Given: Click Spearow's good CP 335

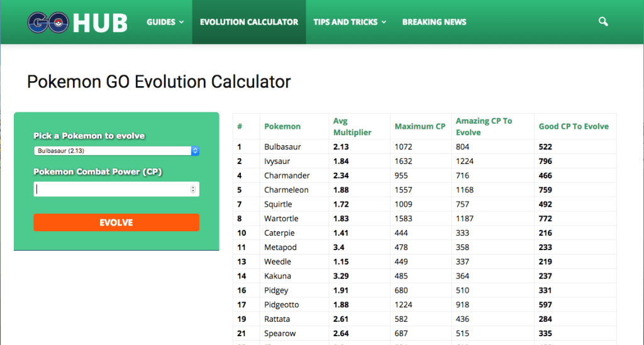Looking at the screenshot, I should click(x=545, y=334).
